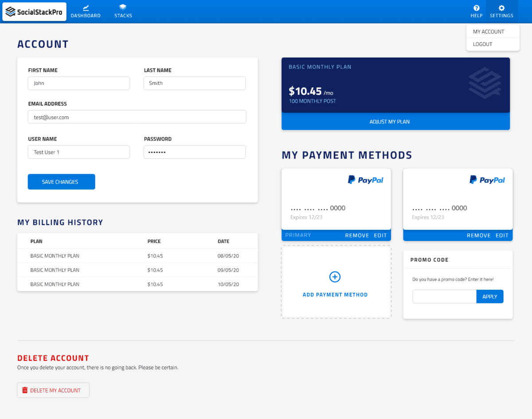532x419 pixels.
Task: Click the Password input field
Action: click(194, 152)
